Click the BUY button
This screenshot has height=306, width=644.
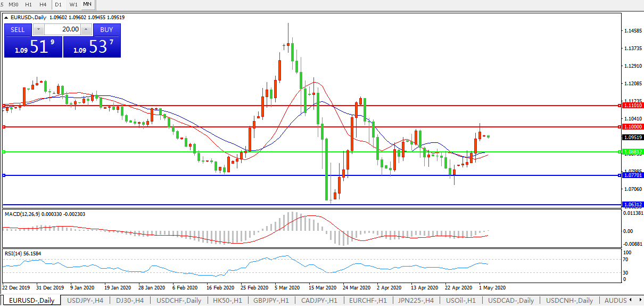(x=106, y=30)
